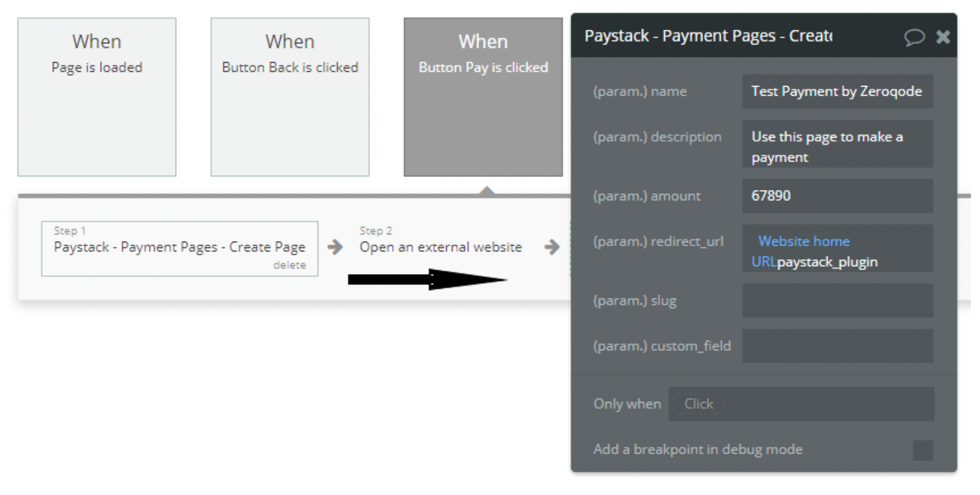Open Step 2 Open an external website
This screenshot has width=980, height=495.
click(x=441, y=247)
